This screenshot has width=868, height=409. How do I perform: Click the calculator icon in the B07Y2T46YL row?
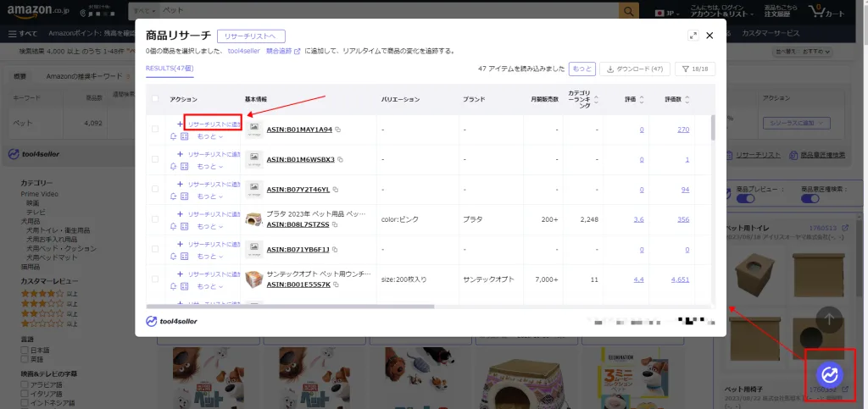click(x=185, y=196)
